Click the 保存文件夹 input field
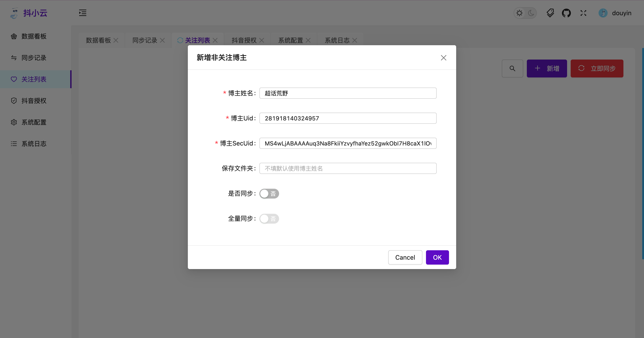 pyautogui.click(x=348, y=168)
